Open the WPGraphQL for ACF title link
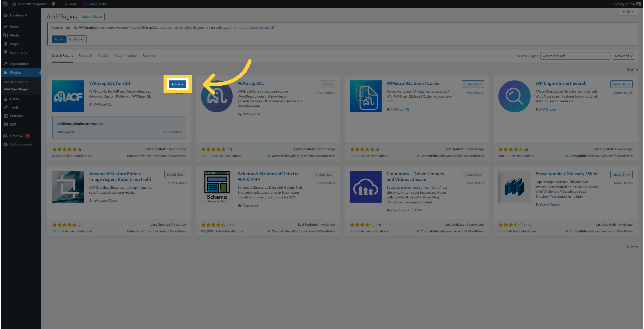The width and height of the screenshot is (644, 329). [x=110, y=83]
